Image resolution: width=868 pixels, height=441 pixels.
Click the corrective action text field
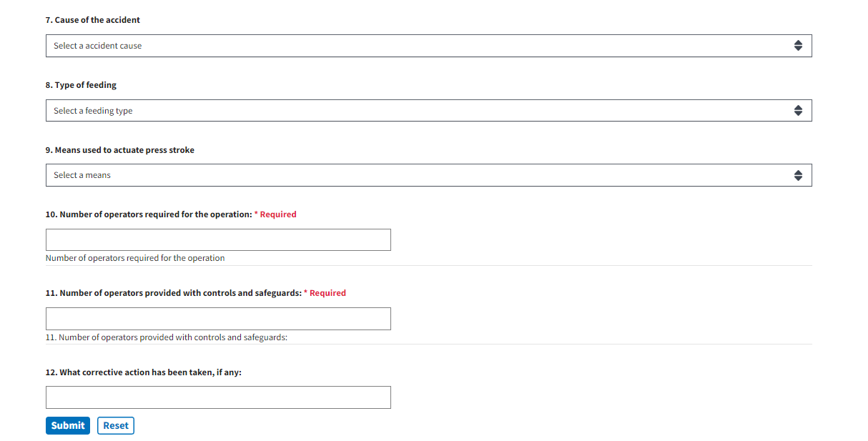coord(218,397)
